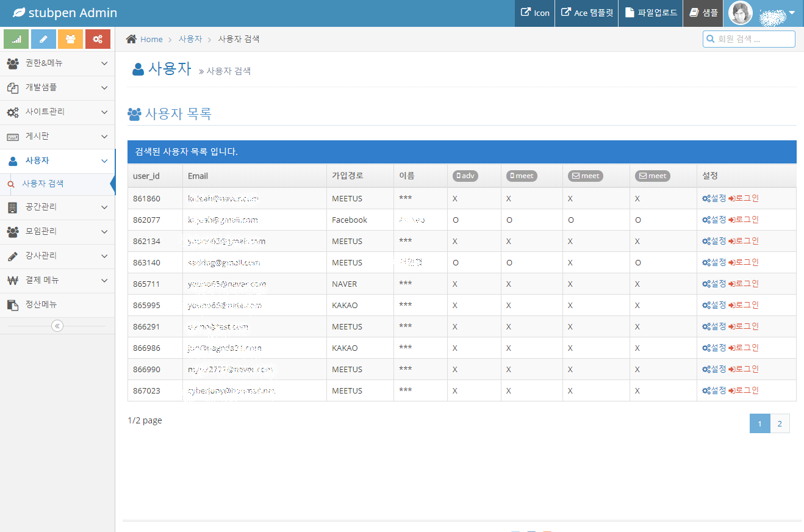Click the 사용자 breadcrumb link
Image resolution: width=804 pixels, height=532 pixels.
coord(190,39)
